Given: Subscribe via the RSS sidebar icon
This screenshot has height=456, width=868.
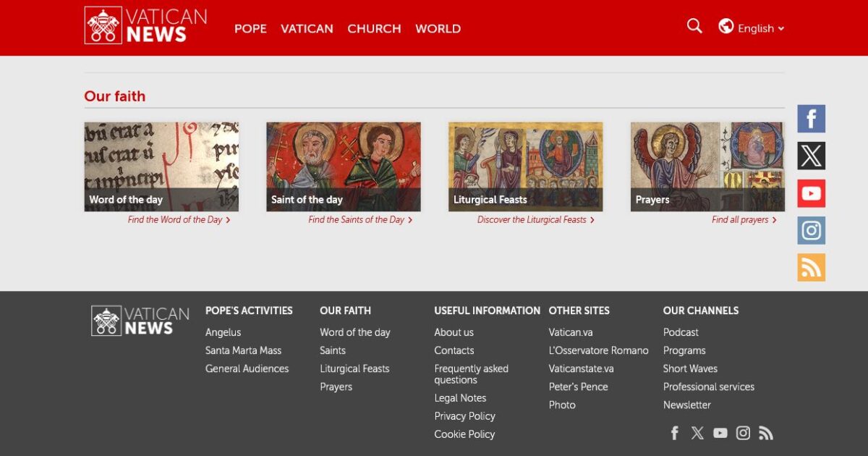Looking at the screenshot, I should (x=811, y=267).
